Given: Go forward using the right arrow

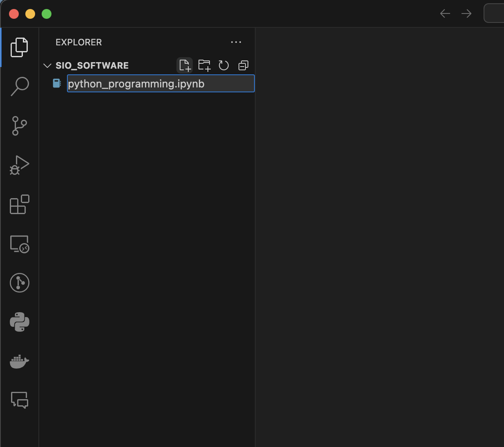Looking at the screenshot, I should (x=466, y=13).
